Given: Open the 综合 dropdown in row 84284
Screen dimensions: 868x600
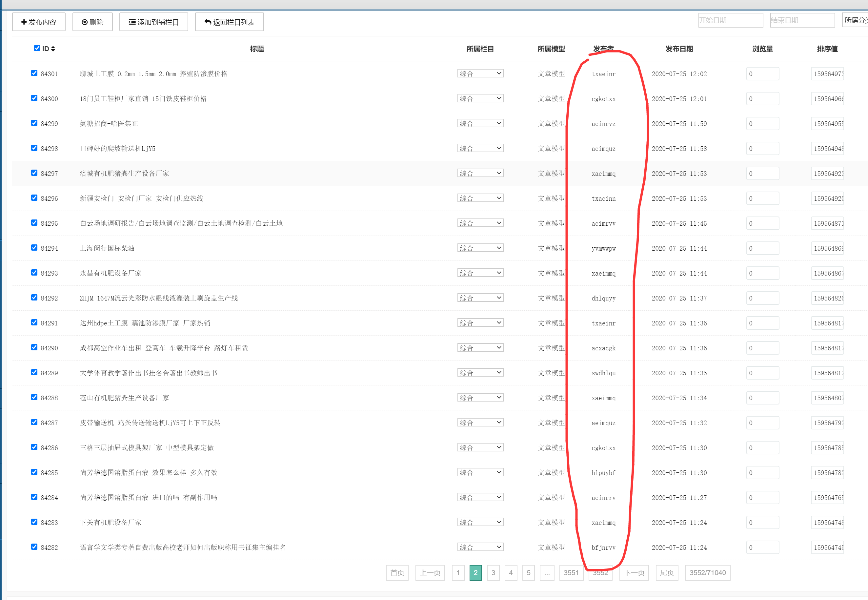Looking at the screenshot, I should coord(480,497).
